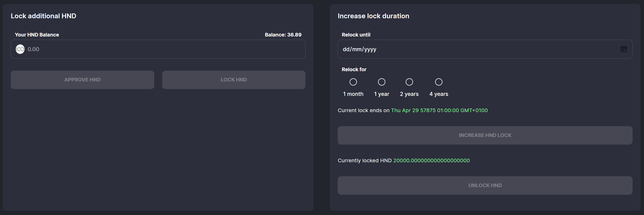Click the LOCK HND button
Screen dimensions: 644x215
click(x=234, y=80)
